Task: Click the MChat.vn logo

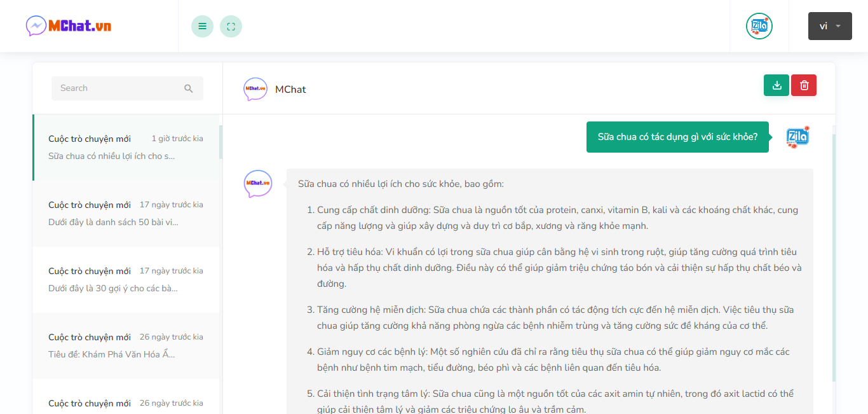Action: click(69, 26)
